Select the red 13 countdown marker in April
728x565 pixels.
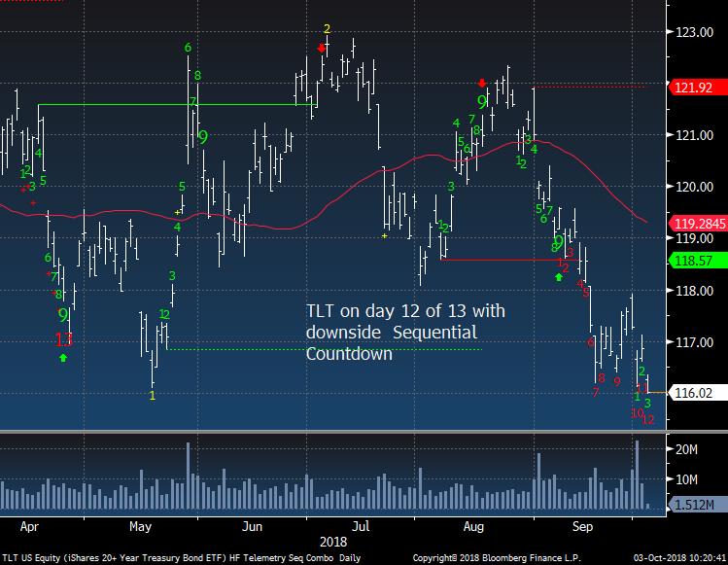pyautogui.click(x=63, y=339)
